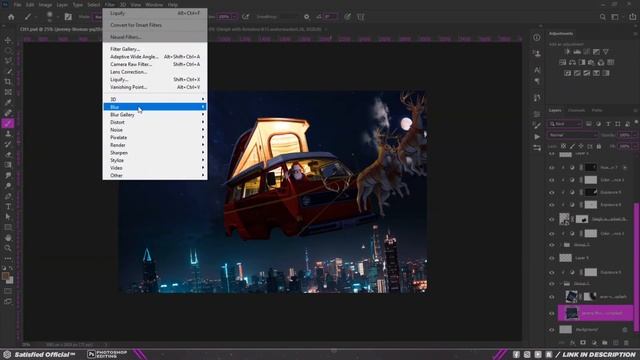Screen dimensions: 640x360
Task: Open the layer filter Kind dropdown
Action: pyautogui.click(x=565, y=124)
